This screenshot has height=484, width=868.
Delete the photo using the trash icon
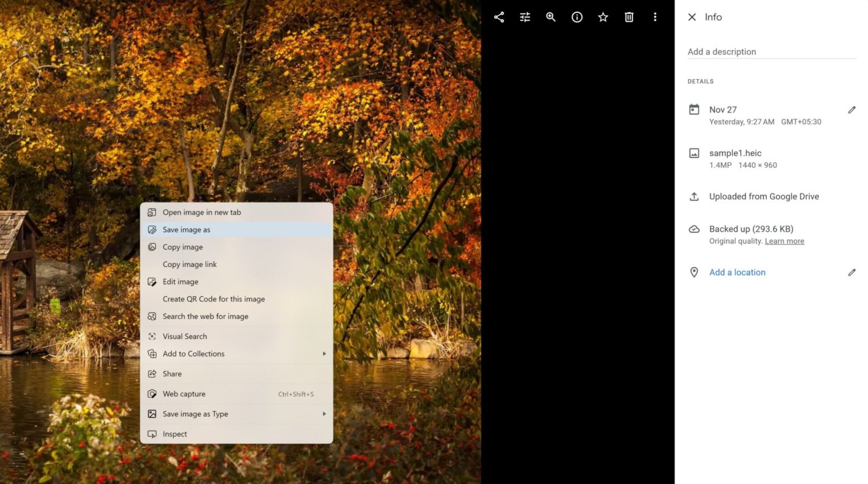[628, 17]
